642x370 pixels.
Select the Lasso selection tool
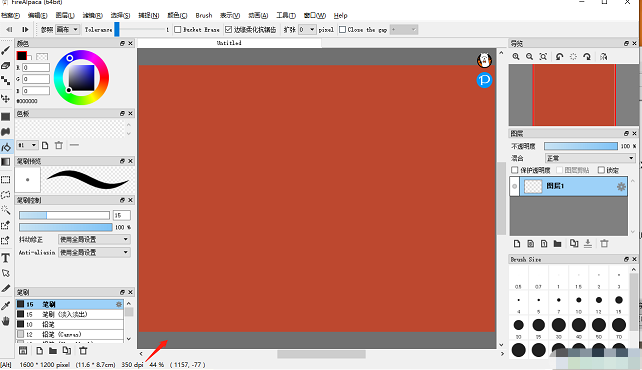[6, 195]
